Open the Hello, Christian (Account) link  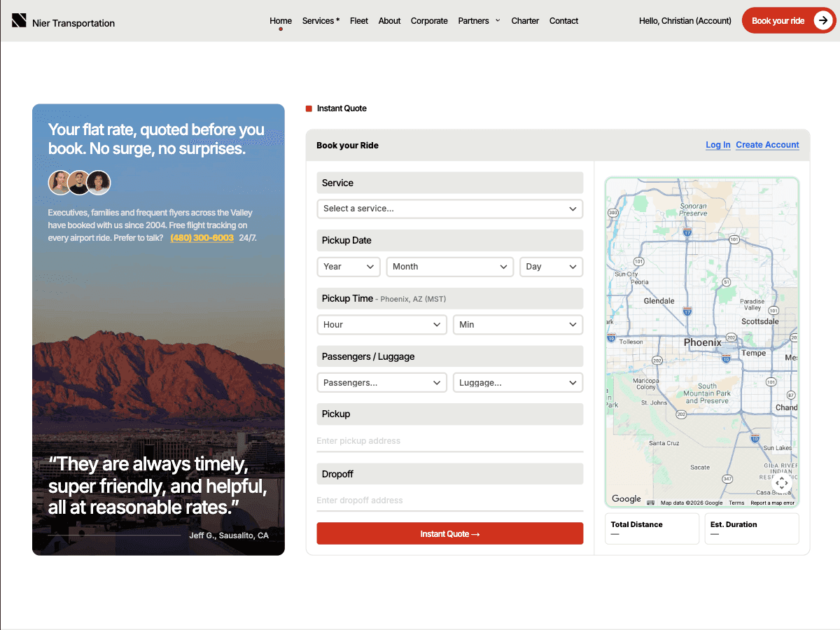[x=685, y=21]
